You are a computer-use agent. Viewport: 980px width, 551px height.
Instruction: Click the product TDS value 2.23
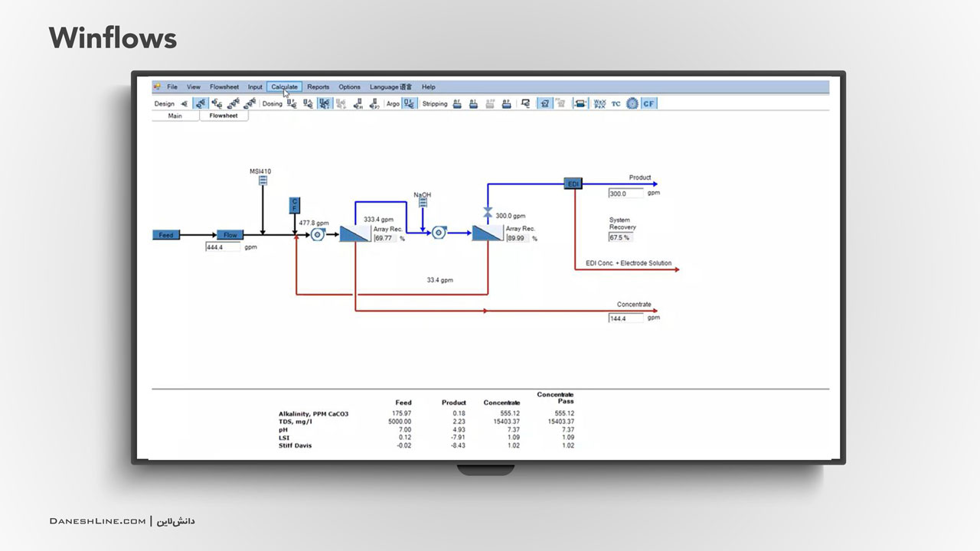pyautogui.click(x=459, y=422)
